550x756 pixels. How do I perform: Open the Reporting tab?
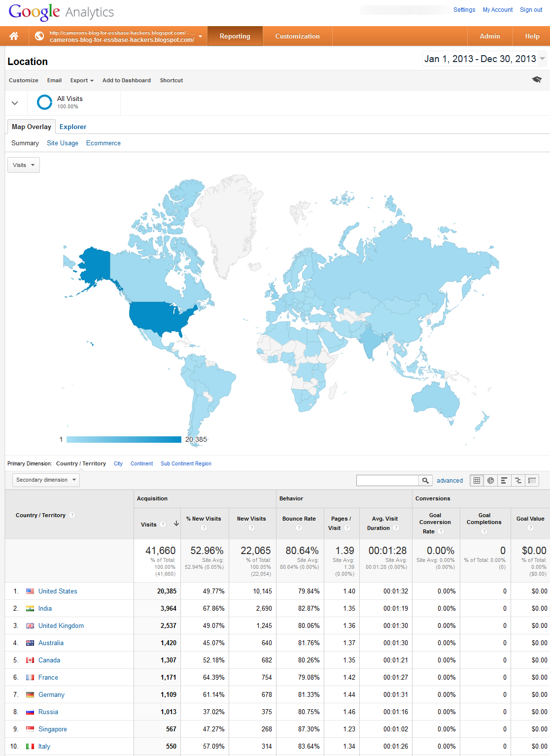click(235, 36)
